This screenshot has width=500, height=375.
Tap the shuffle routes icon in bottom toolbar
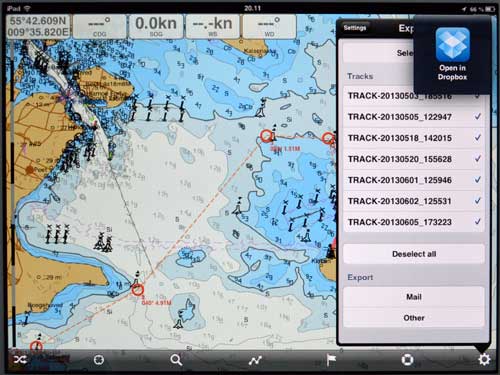tap(20, 360)
